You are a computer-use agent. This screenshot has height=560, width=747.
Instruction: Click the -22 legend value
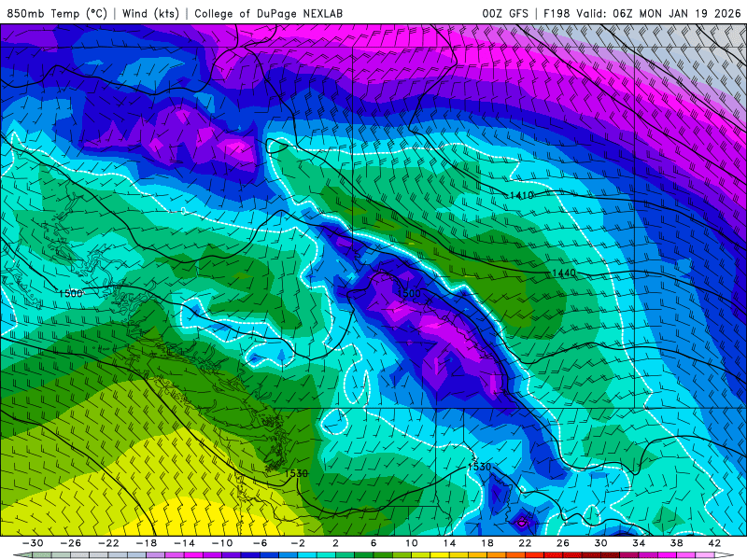tap(108, 543)
